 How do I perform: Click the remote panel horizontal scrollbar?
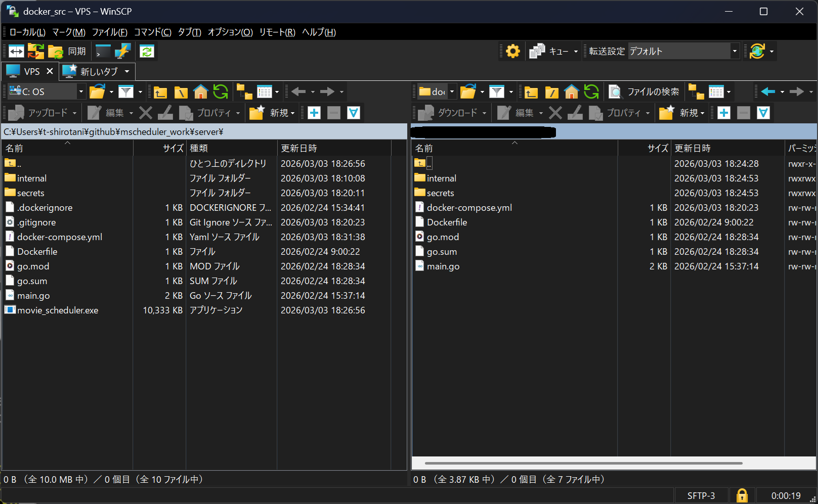point(583,463)
